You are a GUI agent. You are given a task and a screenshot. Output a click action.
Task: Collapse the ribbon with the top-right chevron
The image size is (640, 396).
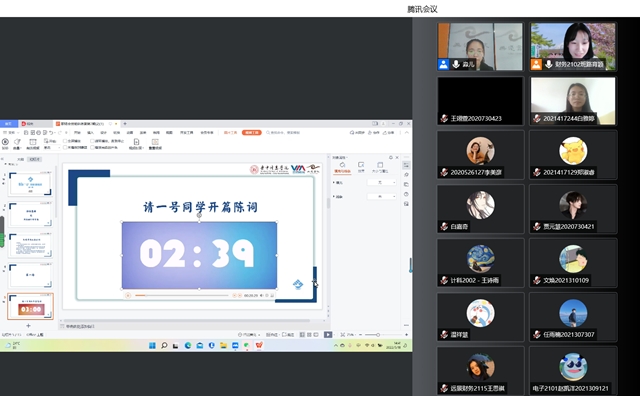pos(407,133)
